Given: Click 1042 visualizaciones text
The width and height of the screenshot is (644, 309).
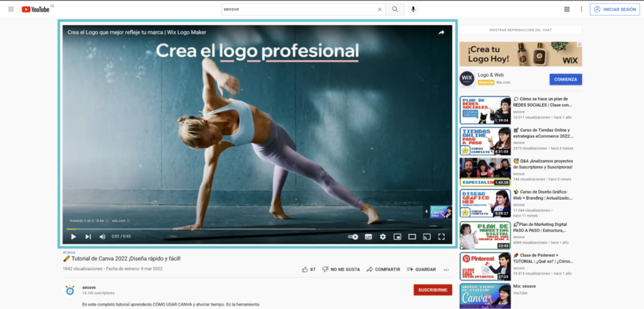Looking at the screenshot, I should pyautogui.click(x=82, y=269).
